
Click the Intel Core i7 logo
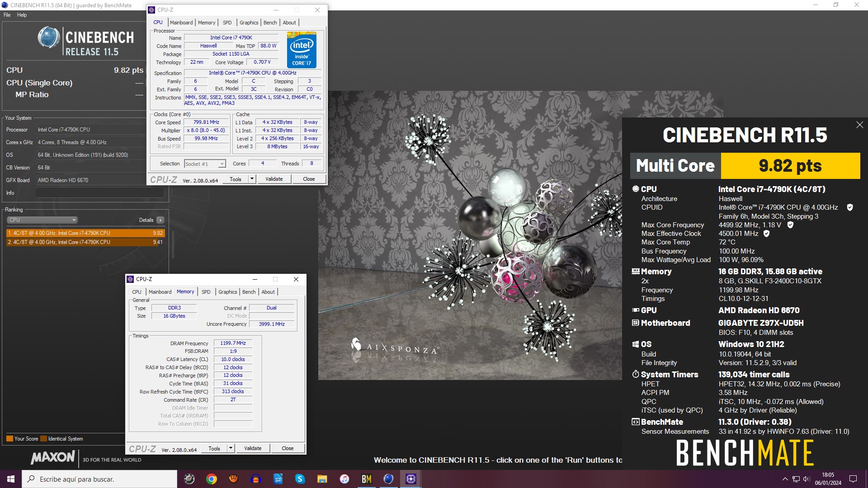click(x=302, y=50)
